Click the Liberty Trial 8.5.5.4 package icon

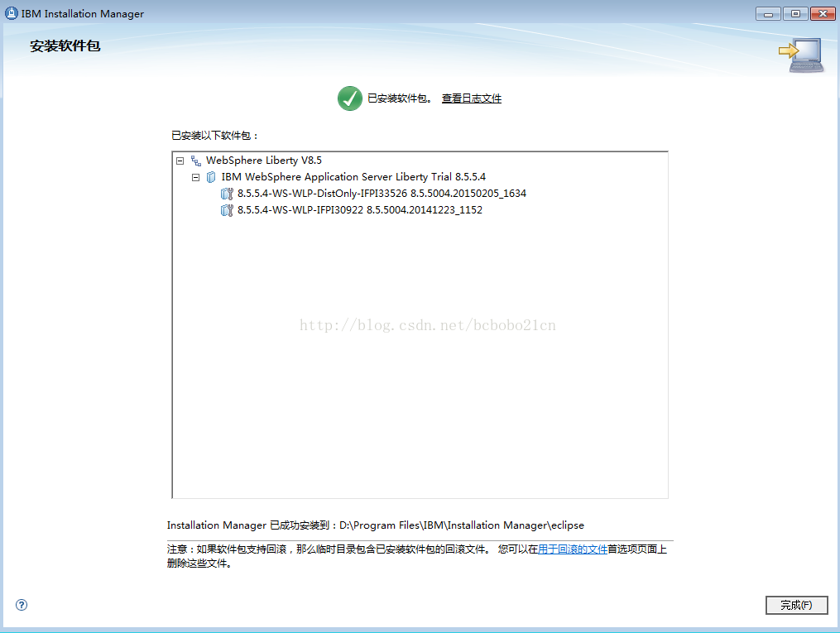click(212, 177)
